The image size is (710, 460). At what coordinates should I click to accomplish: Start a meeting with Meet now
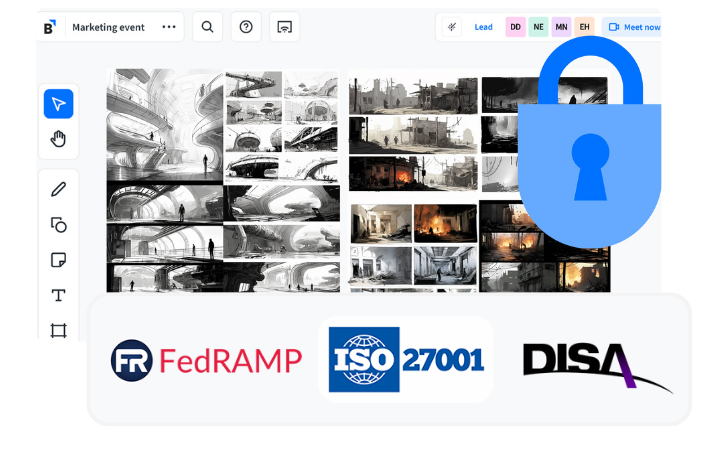click(x=632, y=27)
